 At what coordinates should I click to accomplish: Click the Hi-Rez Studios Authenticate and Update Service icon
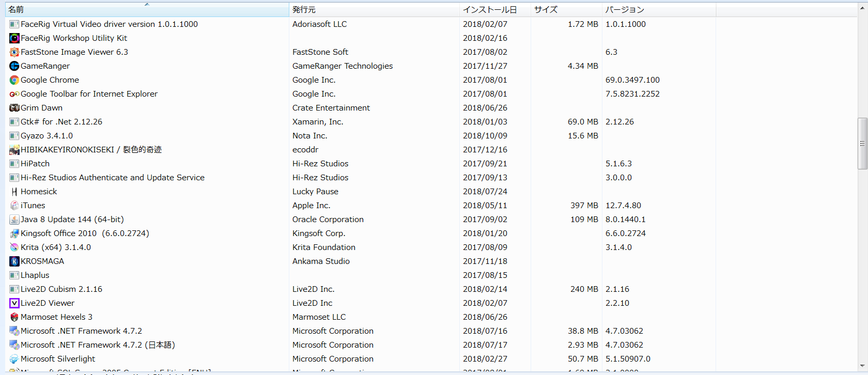pos(14,178)
